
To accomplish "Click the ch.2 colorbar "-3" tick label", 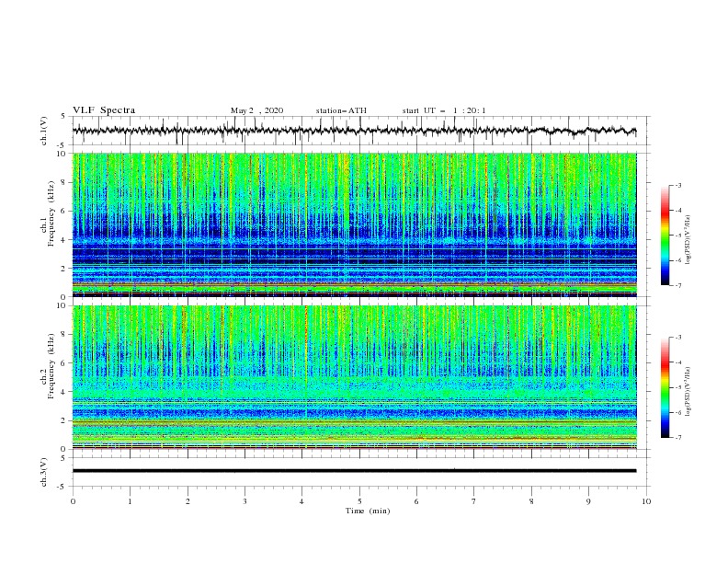I will pos(678,338).
